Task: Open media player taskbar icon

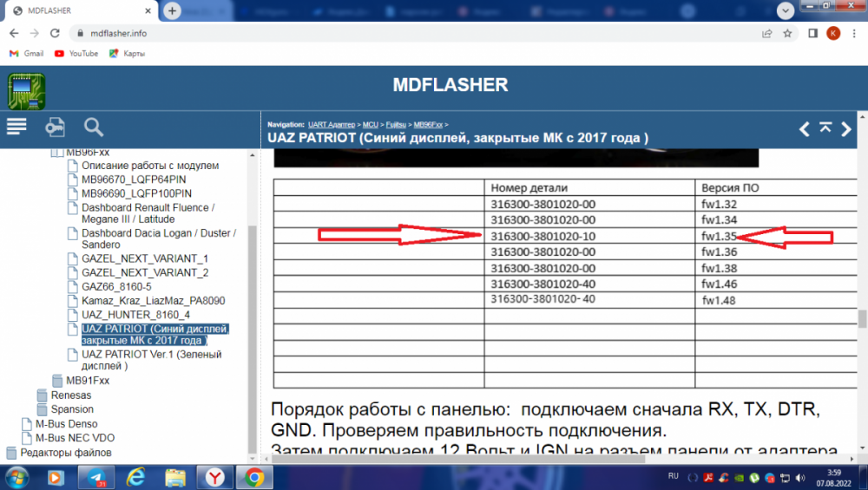Action: pyautogui.click(x=56, y=477)
